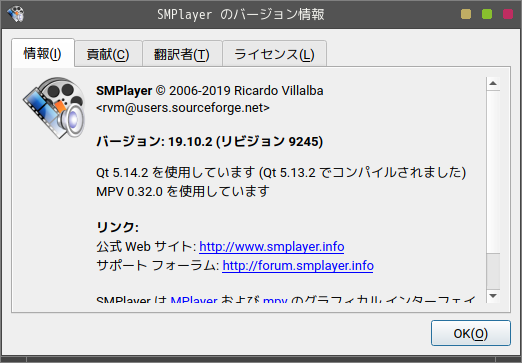Click the Qt 5.14.2 usage line
This screenshot has height=363, width=522.
[281, 172]
